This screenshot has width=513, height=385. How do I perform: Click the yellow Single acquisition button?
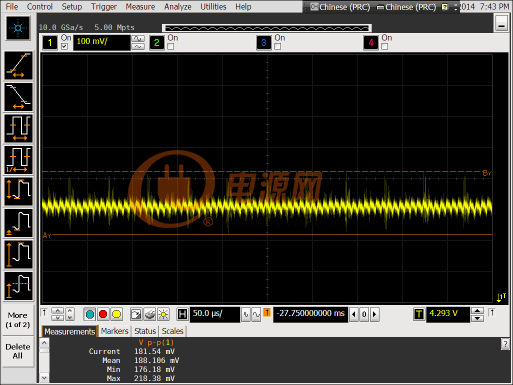click(116, 314)
